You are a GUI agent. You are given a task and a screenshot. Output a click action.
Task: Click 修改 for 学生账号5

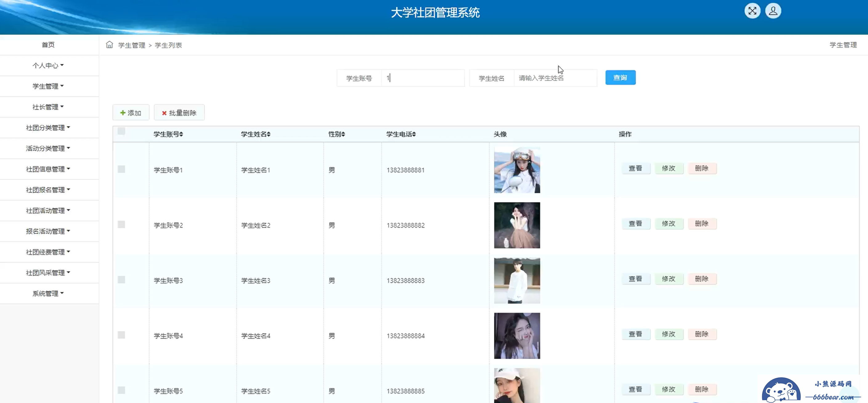(x=669, y=389)
